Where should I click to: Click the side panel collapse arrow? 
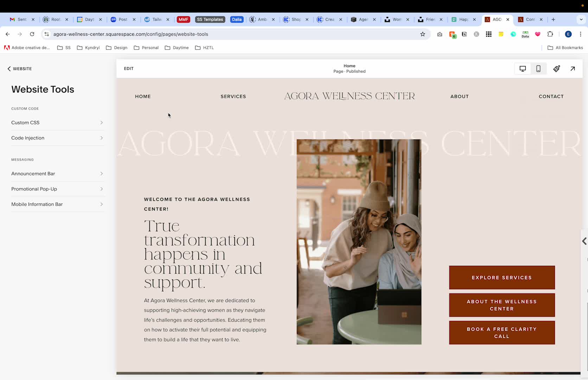584,241
